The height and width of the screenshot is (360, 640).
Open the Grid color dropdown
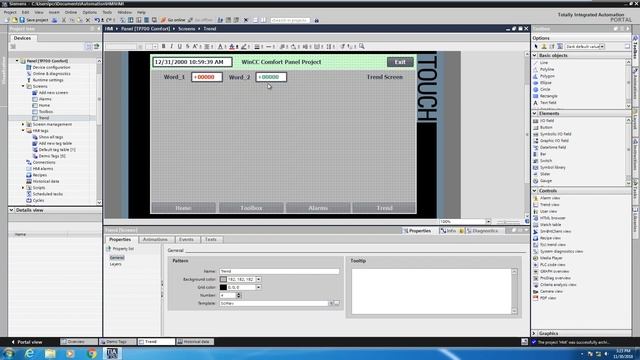pyautogui.click(x=258, y=287)
